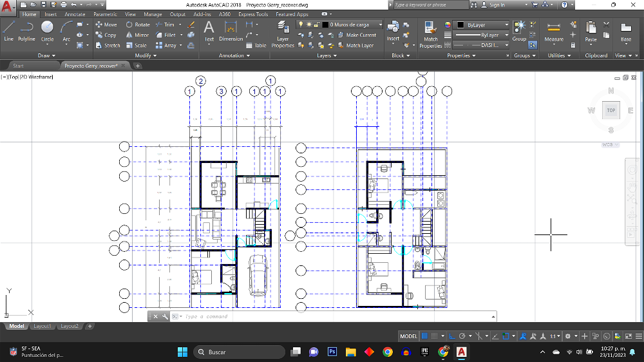Toggle annotation visibility in status bar
This screenshot has width=644, height=362.
coord(523,336)
